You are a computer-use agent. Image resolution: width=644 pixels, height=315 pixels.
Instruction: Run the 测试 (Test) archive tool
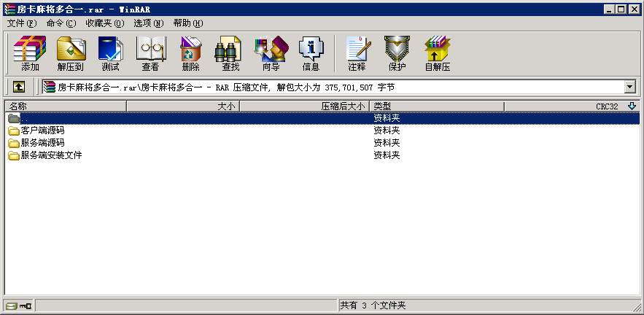pyautogui.click(x=110, y=53)
